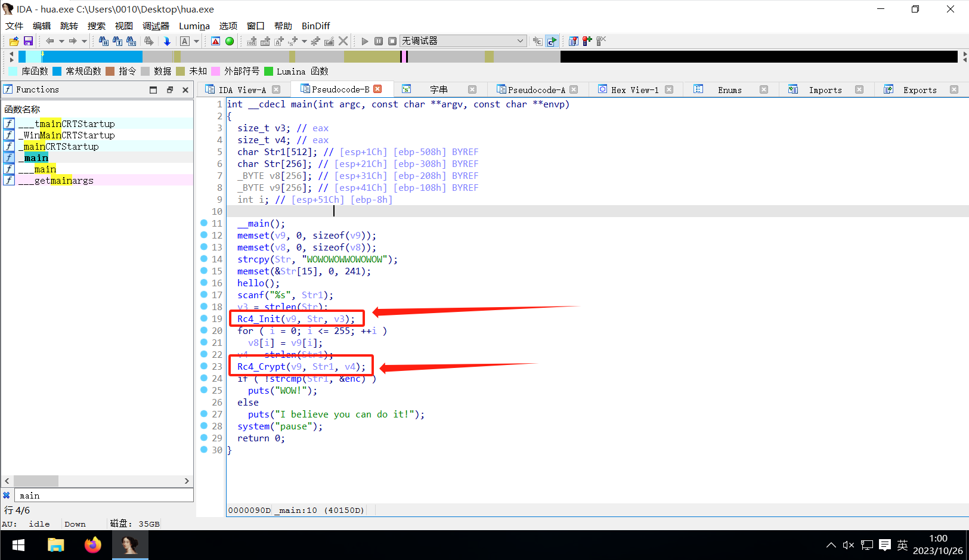Toggle breakpoint dot on line 17

click(204, 295)
